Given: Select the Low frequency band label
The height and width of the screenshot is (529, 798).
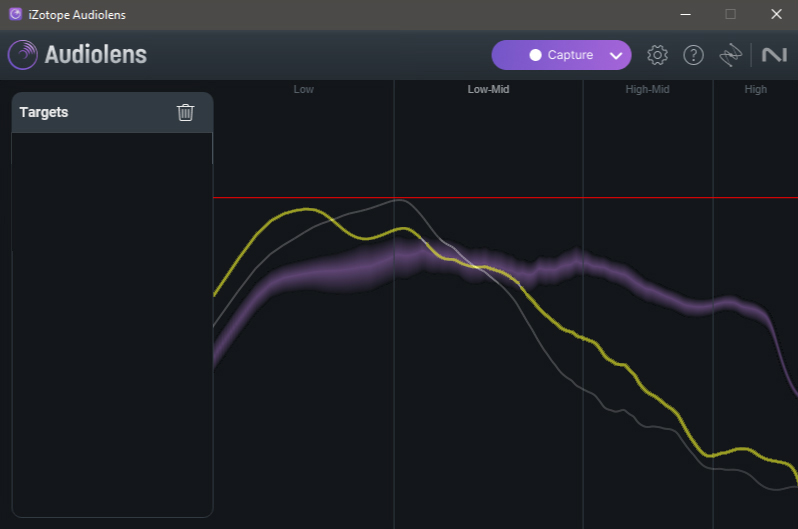Looking at the screenshot, I should 303,89.
